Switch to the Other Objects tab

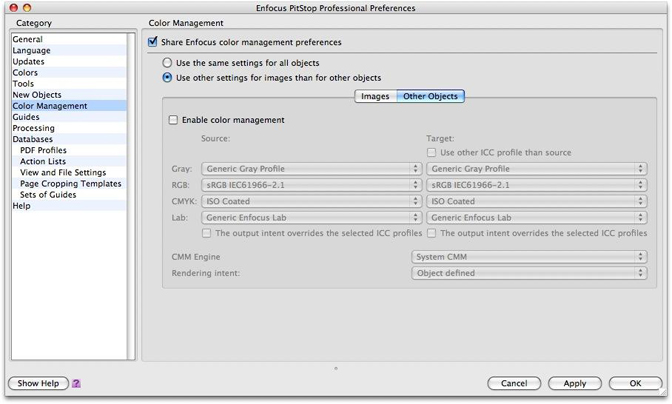coord(430,96)
